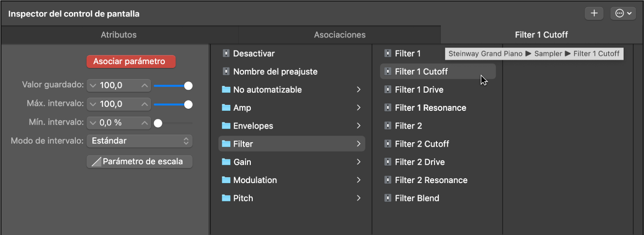Switch to the Atributos tab
Viewport: 644px width, 235px height.
click(119, 35)
